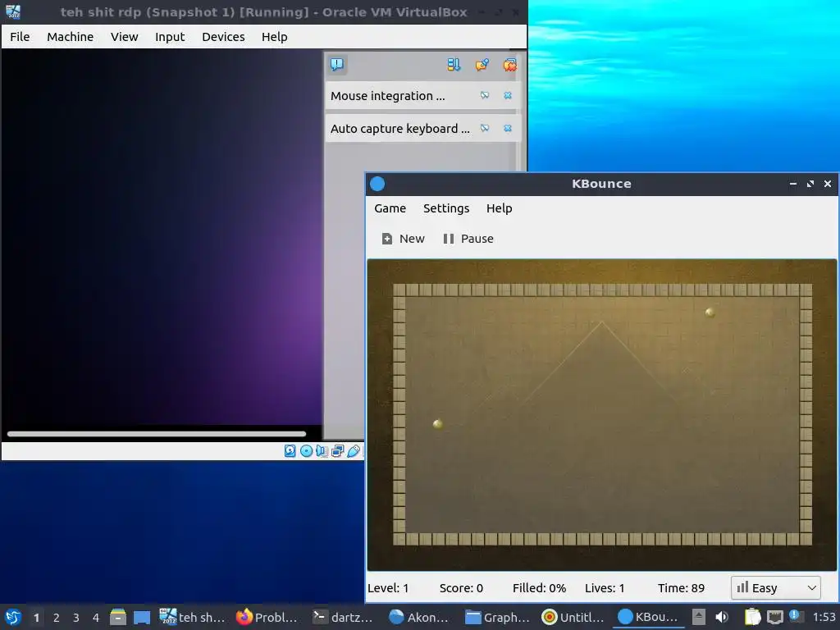840x630 pixels.
Task: Open the VirtualBox Machine menu
Action: click(71, 37)
